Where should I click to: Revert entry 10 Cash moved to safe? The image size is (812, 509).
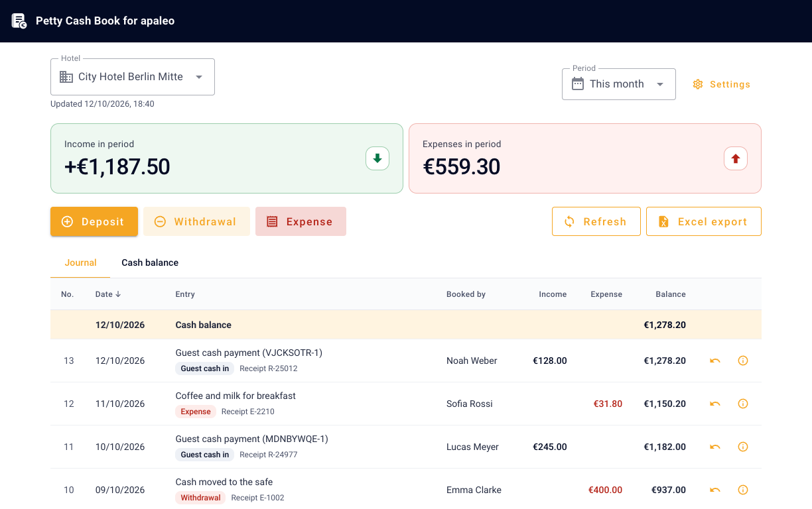[x=714, y=490]
